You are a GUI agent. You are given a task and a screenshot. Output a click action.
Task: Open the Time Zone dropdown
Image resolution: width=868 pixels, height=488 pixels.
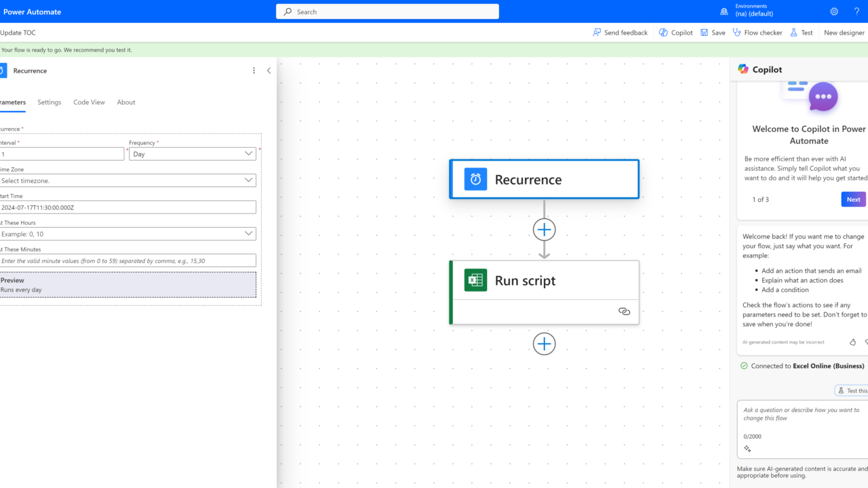[127, 180]
